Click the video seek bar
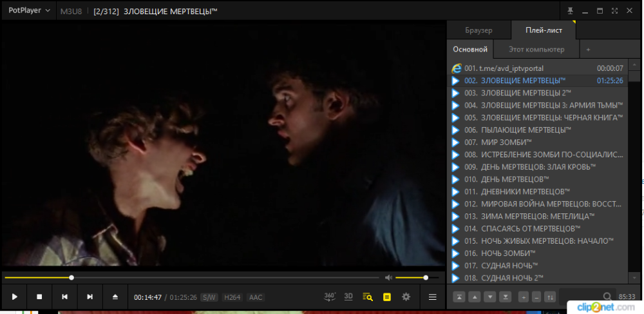644x314 pixels. [x=191, y=278]
